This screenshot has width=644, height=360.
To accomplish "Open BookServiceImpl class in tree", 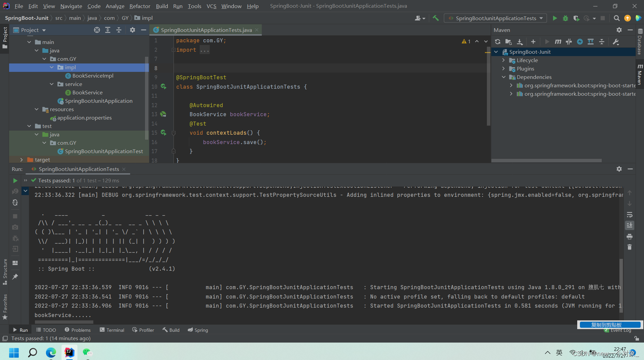I will [x=89, y=76].
